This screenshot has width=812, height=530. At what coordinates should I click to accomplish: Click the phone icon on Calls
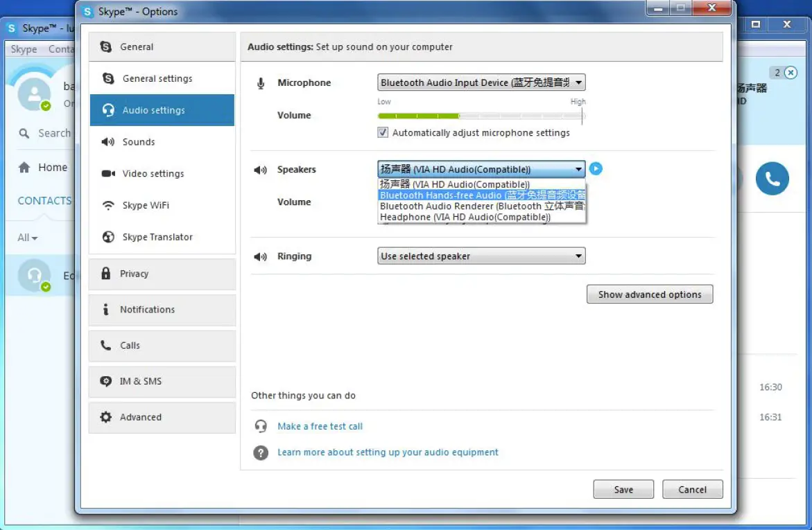[105, 345]
